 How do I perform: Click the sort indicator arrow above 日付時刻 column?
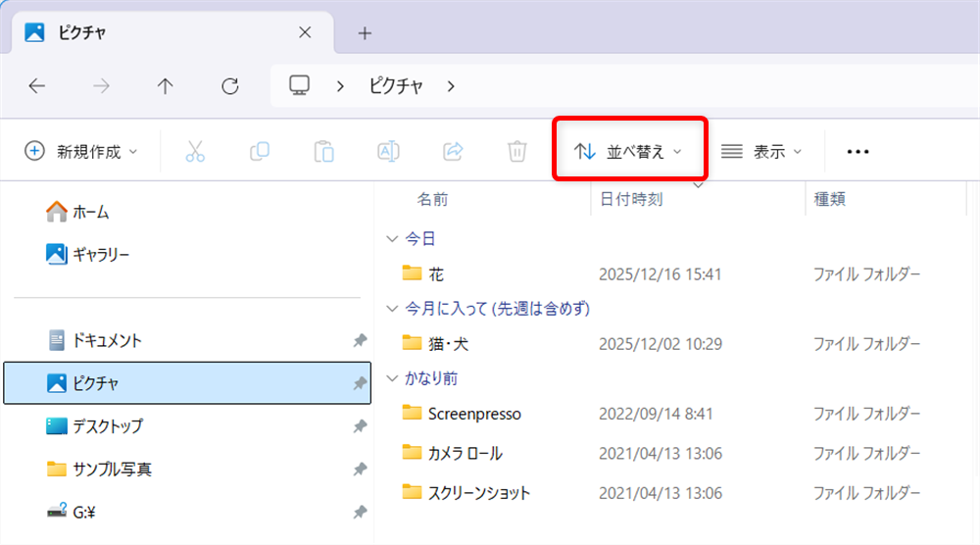(x=698, y=185)
